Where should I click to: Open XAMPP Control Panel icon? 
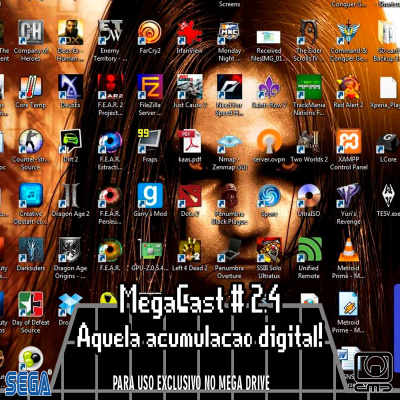coord(348,141)
